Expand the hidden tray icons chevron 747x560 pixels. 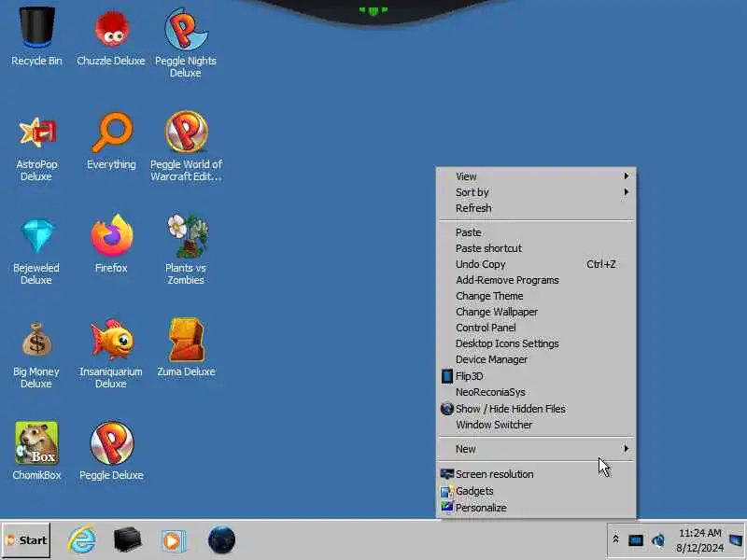coord(615,539)
